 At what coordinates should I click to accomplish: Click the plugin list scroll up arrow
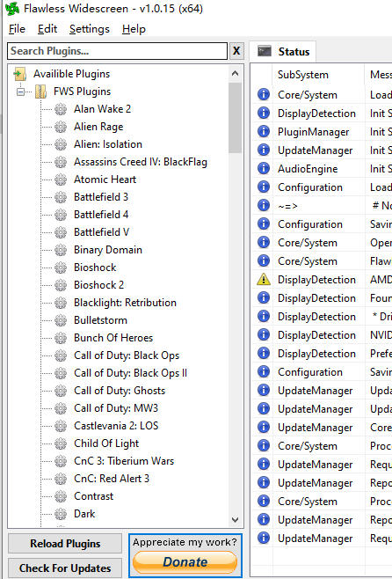[x=236, y=74]
